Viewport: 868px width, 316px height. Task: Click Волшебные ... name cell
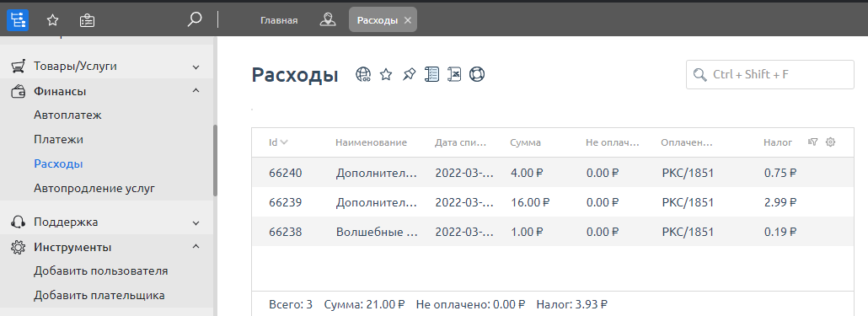[377, 233]
